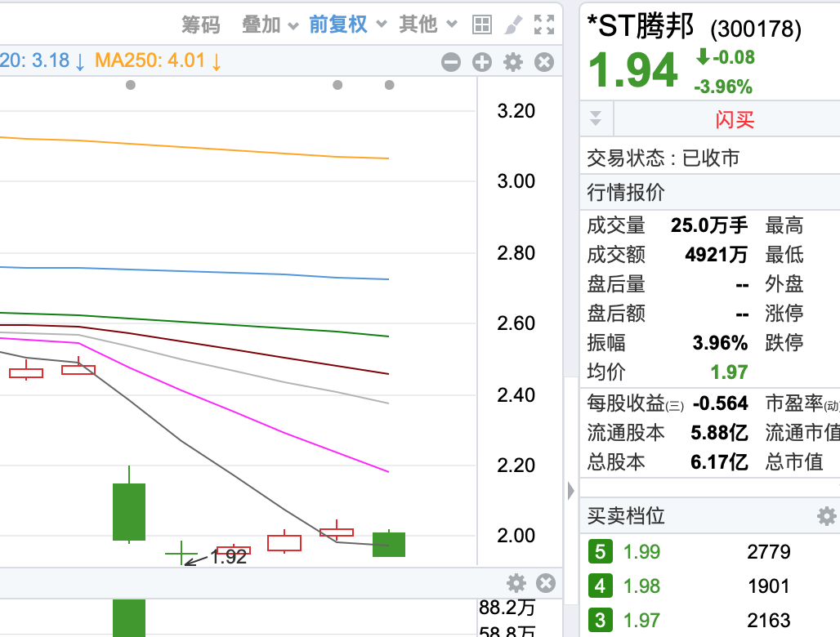Click the latest green candlestick
This screenshot has width=840, height=637.
[x=389, y=545]
